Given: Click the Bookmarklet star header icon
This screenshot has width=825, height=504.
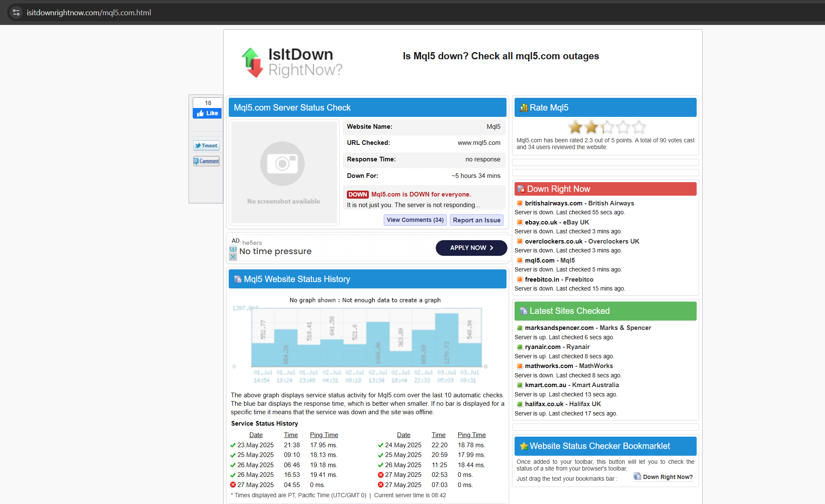Looking at the screenshot, I should [524, 446].
